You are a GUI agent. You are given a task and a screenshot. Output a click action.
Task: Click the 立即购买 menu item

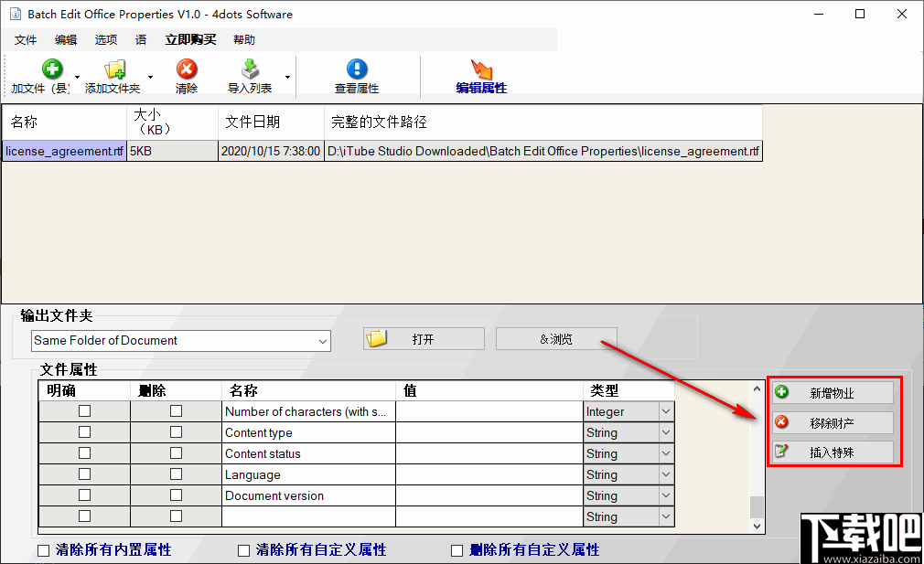[189, 39]
